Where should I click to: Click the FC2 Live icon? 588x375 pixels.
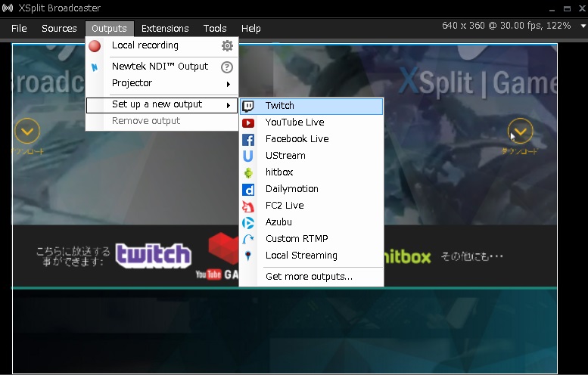(248, 206)
